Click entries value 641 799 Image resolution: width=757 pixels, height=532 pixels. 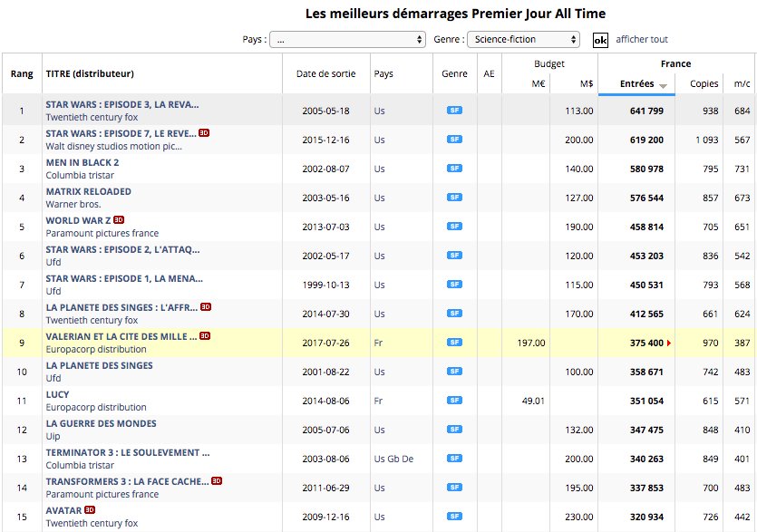[x=646, y=111]
